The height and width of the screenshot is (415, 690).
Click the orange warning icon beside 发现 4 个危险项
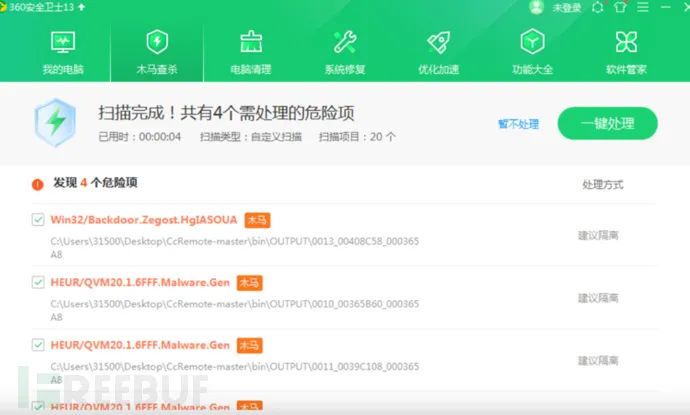(38, 184)
